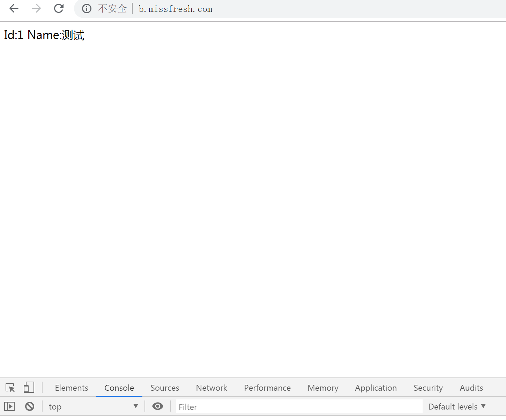This screenshot has height=420, width=506.
Task: Open the Default levels dropdown
Action: point(457,406)
